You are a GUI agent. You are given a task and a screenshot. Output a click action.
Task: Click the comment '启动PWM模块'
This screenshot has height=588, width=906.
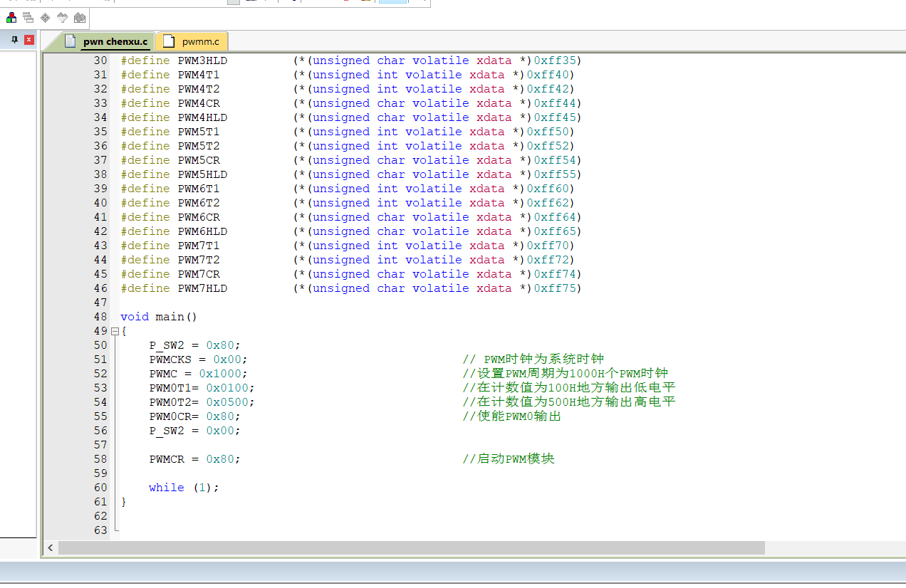[x=515, y=459]
